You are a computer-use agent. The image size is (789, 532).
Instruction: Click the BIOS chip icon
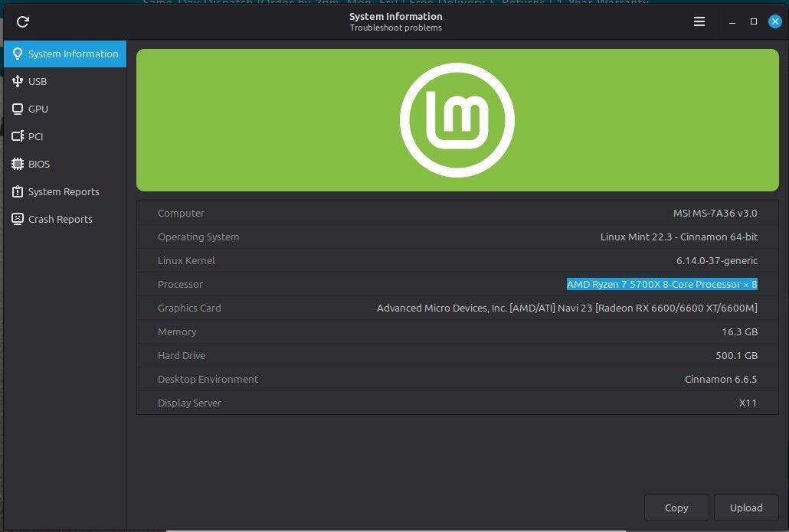(18, 164)
